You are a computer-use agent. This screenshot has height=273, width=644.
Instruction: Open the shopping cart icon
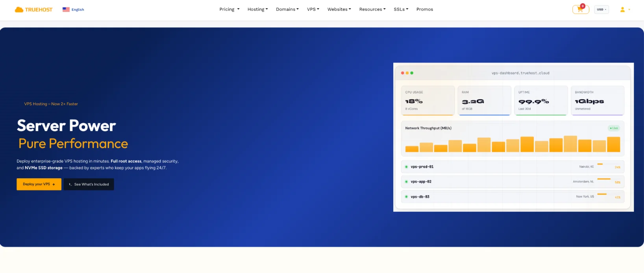pos(580,9)
